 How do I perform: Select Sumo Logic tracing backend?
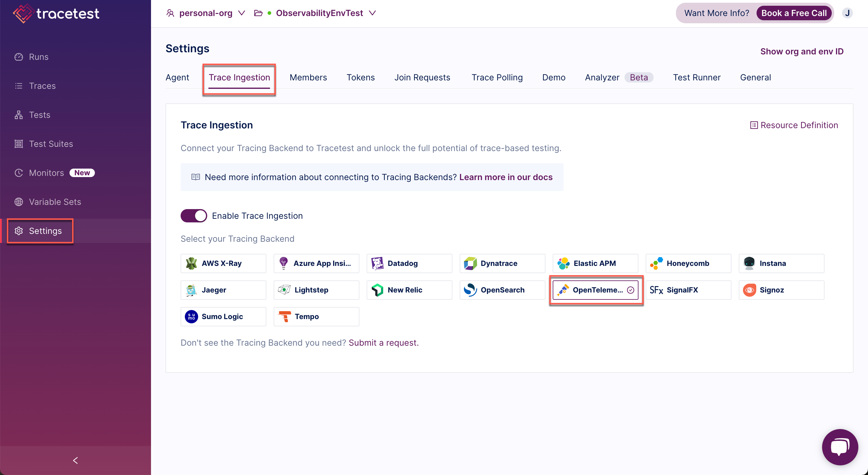pos(223,317)
